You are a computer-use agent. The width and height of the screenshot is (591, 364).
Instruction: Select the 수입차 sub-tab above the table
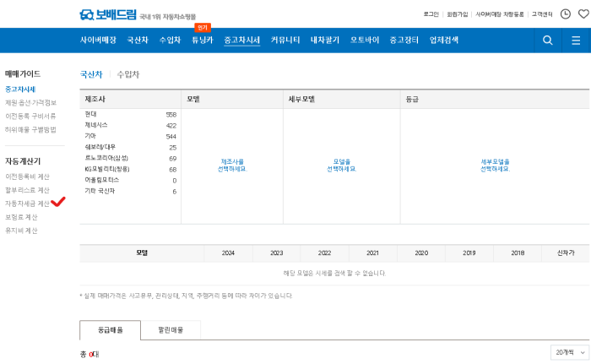pyautogui.click(x=128, y=74)
